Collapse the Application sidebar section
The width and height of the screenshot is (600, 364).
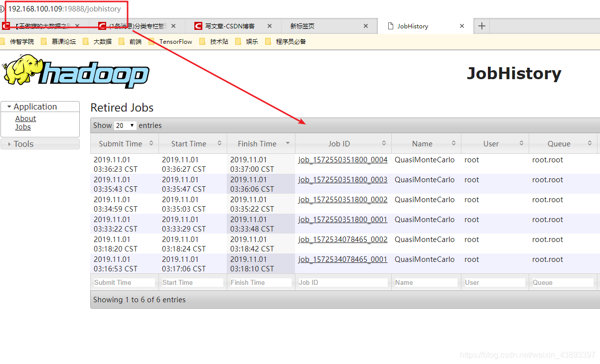pyautogui.click(x=40, y=107)
